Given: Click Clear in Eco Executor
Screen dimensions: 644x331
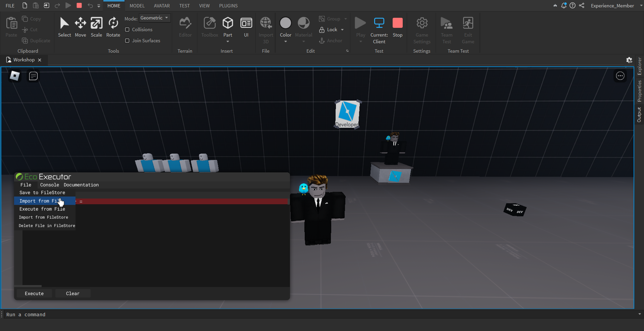Looking at the screenshot, I should pos(73,293).
